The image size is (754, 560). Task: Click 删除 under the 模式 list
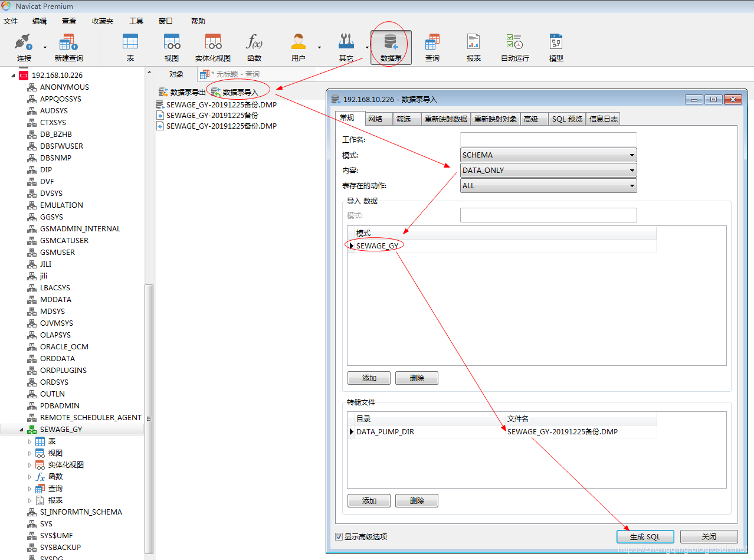[x=417, y=378]
